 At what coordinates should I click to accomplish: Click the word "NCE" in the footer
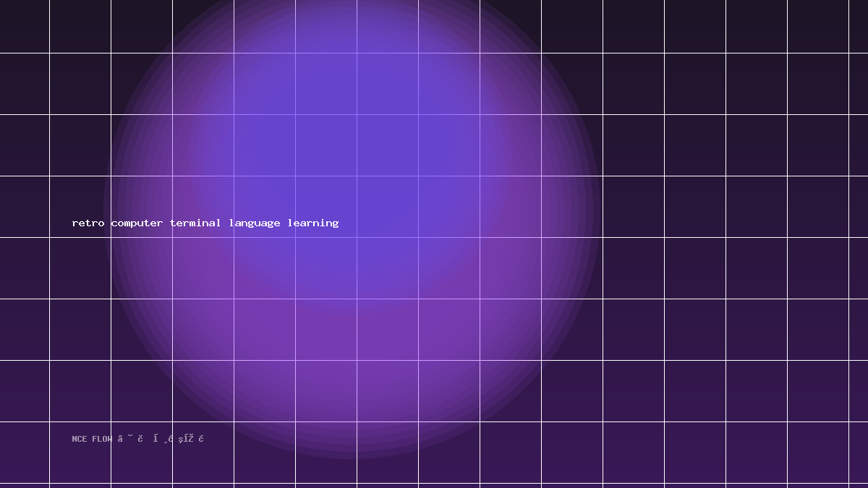pos(79,439)
